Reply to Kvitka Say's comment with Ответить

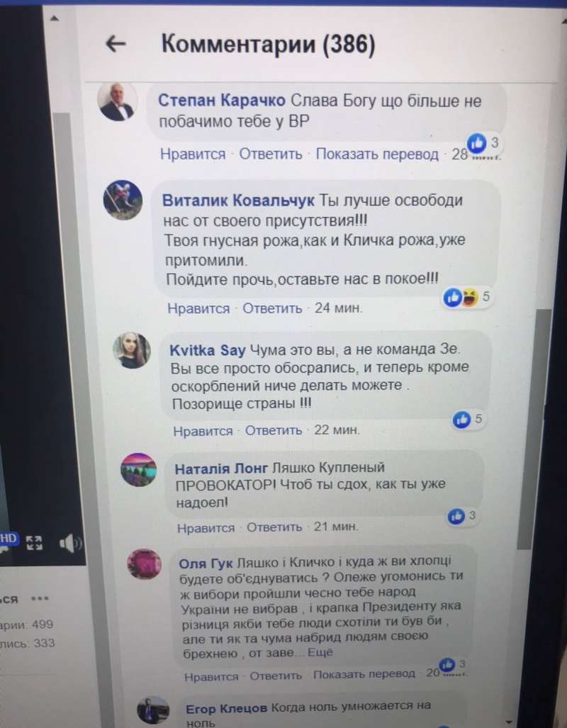coord(274,430)
